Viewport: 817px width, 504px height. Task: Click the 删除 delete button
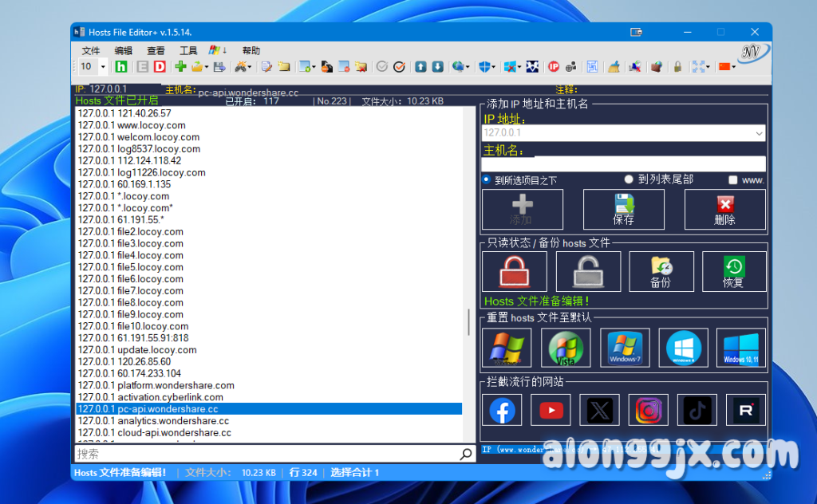tap(724, 210)
